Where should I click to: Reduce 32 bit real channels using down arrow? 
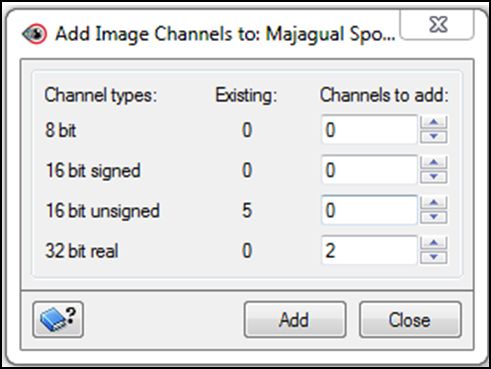[x=433, y=257]
